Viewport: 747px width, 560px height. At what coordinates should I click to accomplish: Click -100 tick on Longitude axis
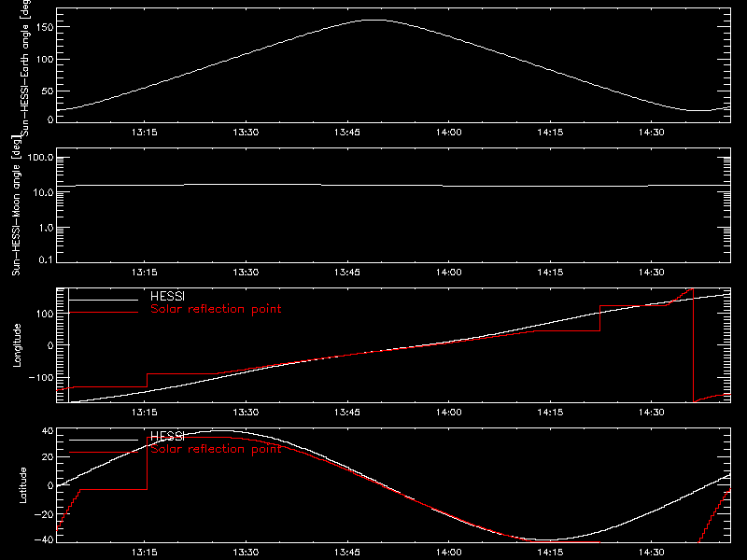pos(41,378)
